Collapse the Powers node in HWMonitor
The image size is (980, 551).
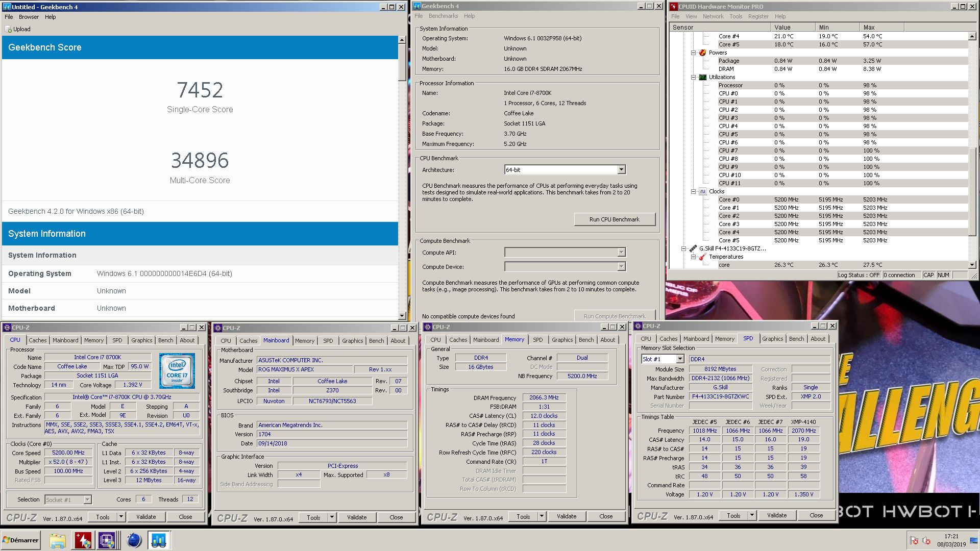693,53
